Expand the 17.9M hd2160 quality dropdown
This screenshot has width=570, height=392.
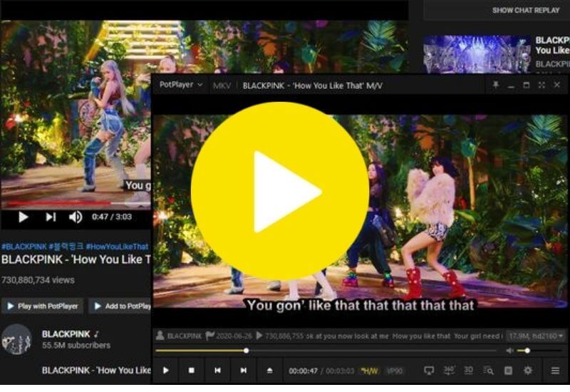click(534, 335)
